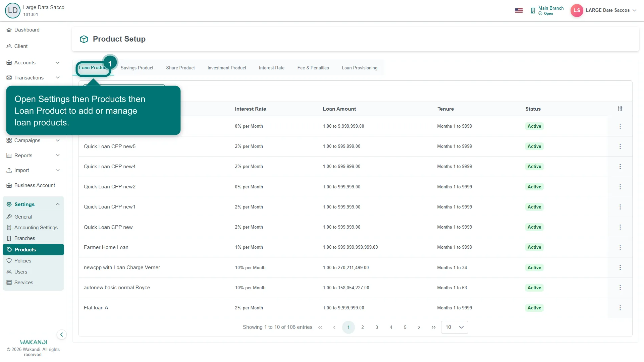Expand the Reports sidebar menu
The height and width of the screenshot is (362, 644).
point(33,156)
